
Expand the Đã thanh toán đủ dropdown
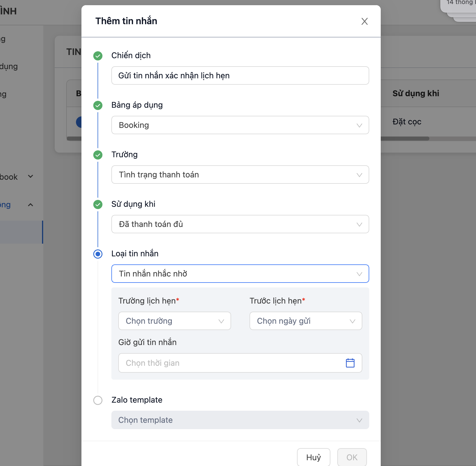tap(240, 224)
